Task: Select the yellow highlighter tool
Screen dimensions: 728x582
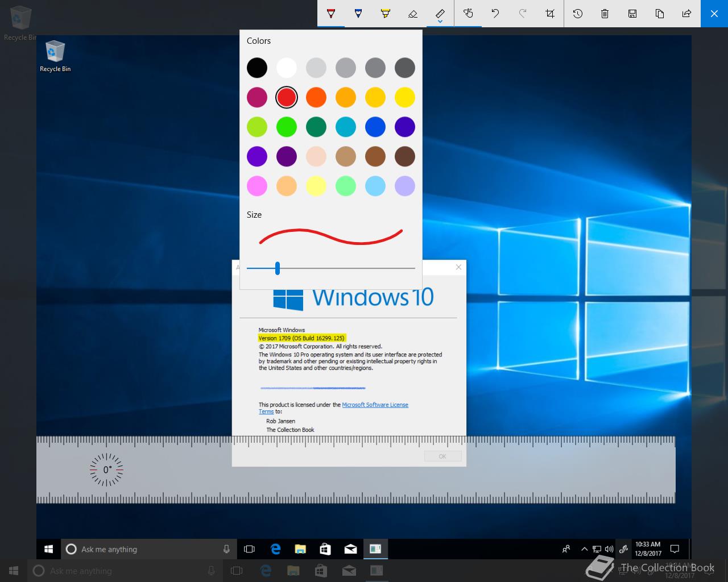Action: (386, 14)
